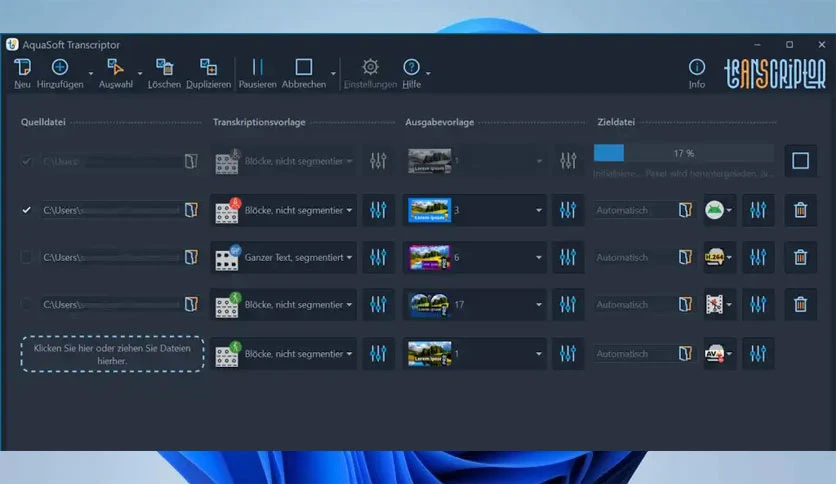Open output template 3 dropdown
The image size is (836, 484).
pyautogui.click(x=475, y=210)
